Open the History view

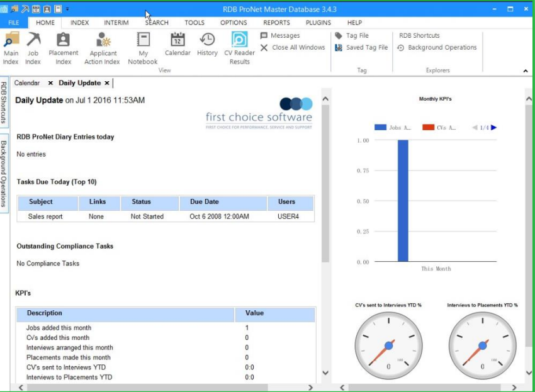(207, 44)
